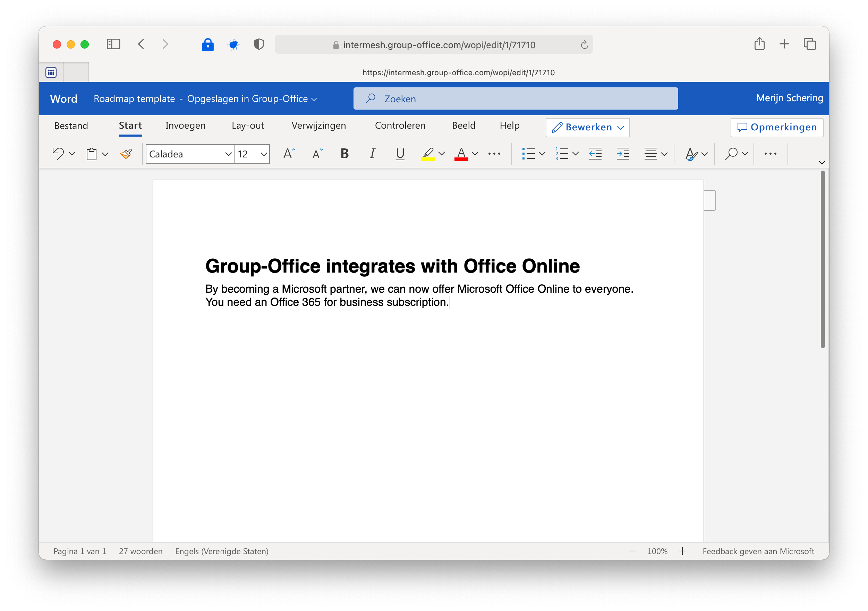The width and height of the screenshot is (868, 611).
Task: Click the Engels (Verenigde Staten) language indicator
Action: coord(222,551)
